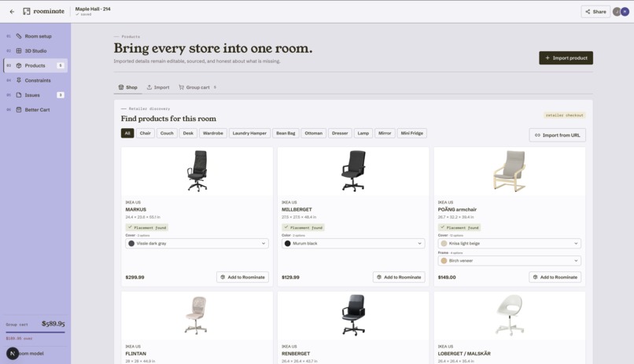Screen dimensions: 634x364
Task: Filter products by Dresser
Action: click(340, 134)
